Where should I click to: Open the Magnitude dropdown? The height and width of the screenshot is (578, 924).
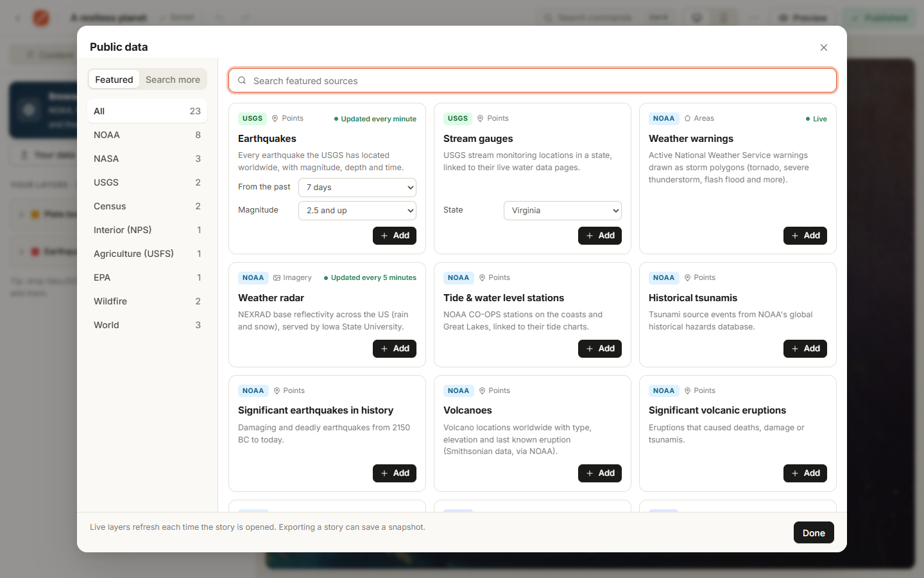(x=357, y=211)
